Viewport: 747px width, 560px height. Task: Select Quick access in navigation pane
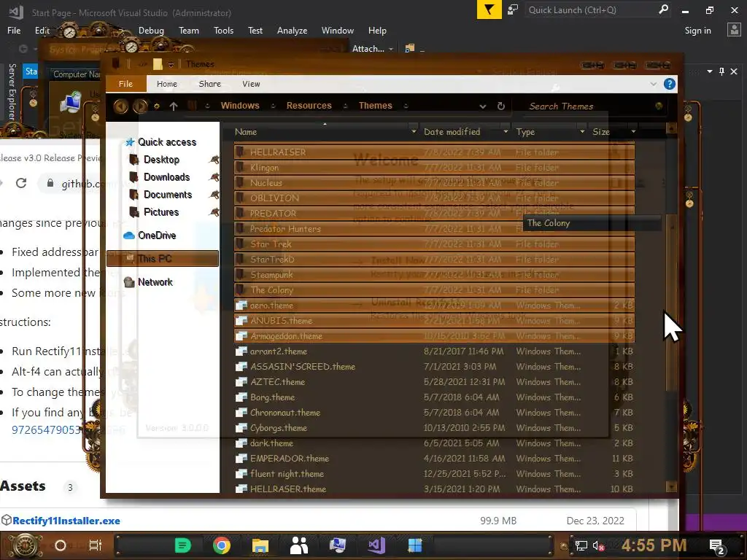pos(167,142)
